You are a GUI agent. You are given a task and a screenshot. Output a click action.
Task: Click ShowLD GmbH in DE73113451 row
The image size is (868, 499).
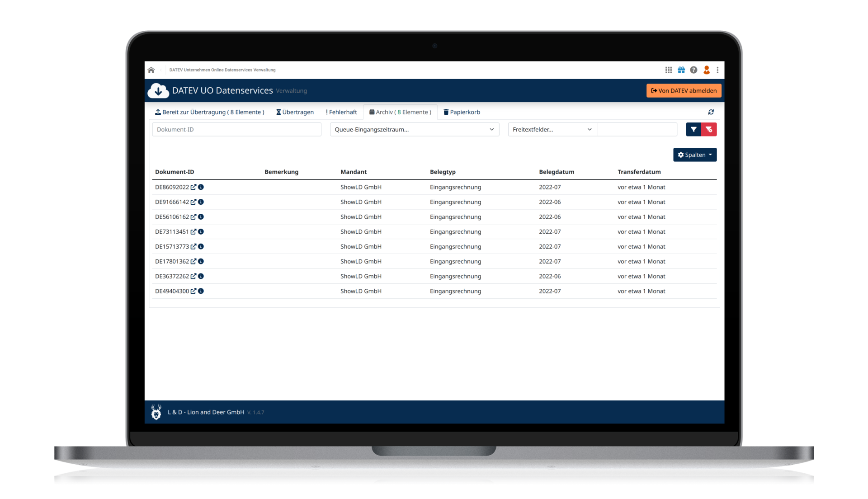(x=361, y=232)
